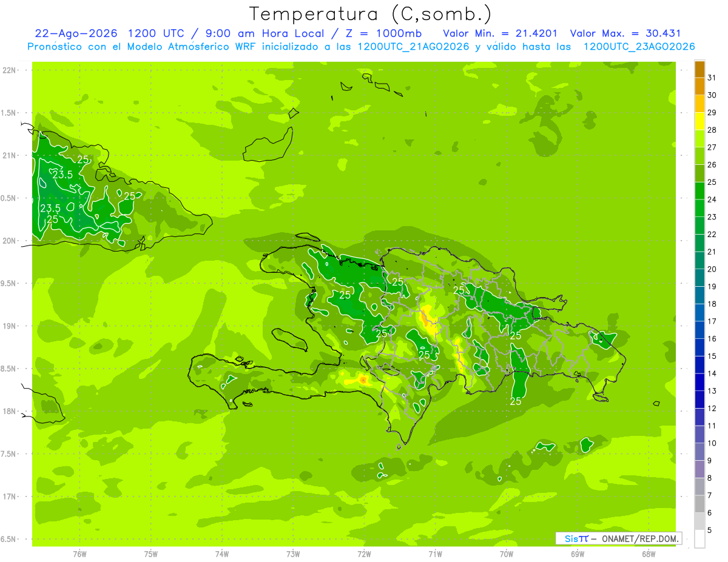The width and height of the screenshot is (728, 562).
Task: Click the '19N' latitude label
Action: (x=9, y=326)
